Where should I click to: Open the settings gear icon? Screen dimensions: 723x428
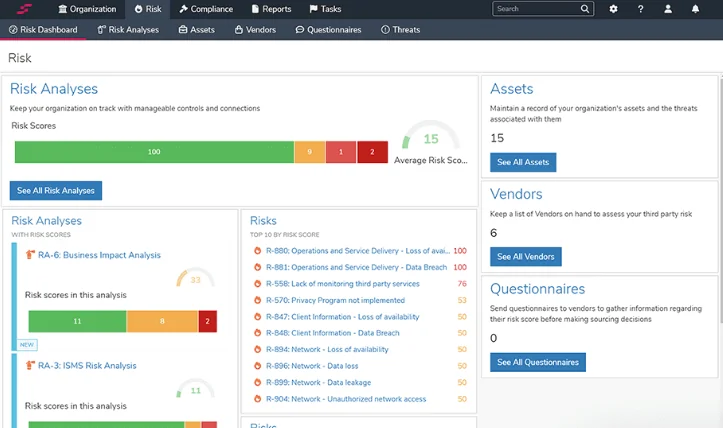pos(613,9)
